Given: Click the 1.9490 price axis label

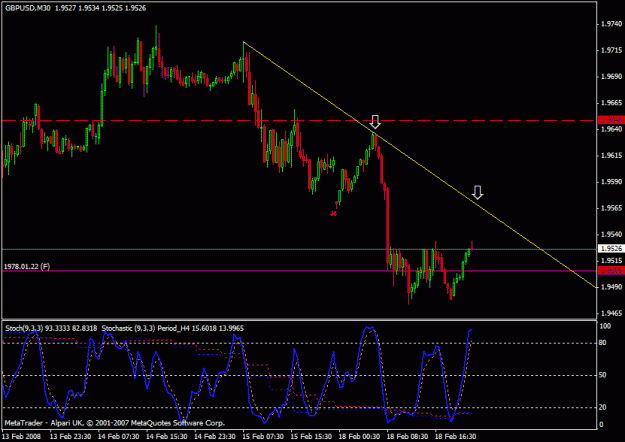Looking at the screenshot, I should [611, 287].
